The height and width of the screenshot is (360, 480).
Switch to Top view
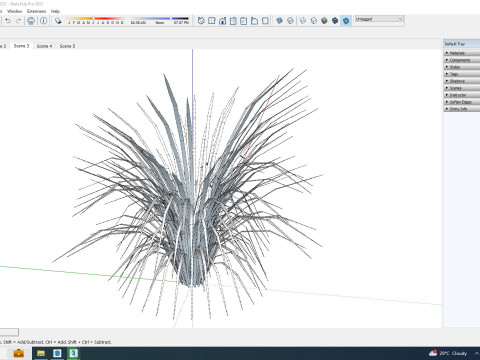[x=212, y=21]
